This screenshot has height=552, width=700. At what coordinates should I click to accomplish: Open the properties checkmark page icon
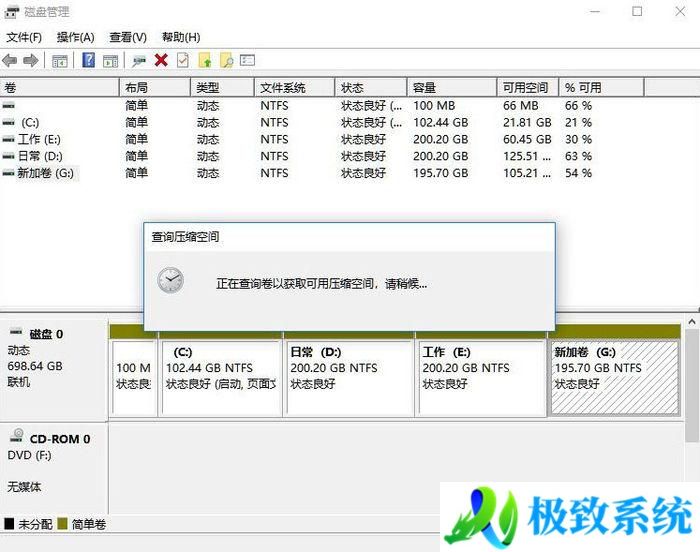[x=183, y=60]
